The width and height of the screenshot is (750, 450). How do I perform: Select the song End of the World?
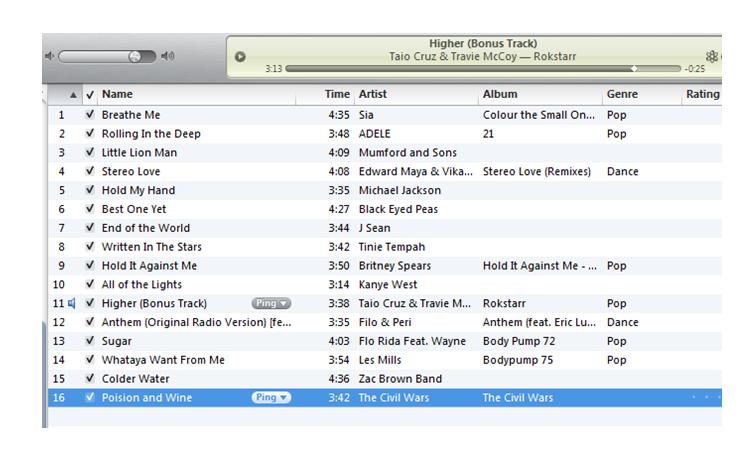click(146, 228)
